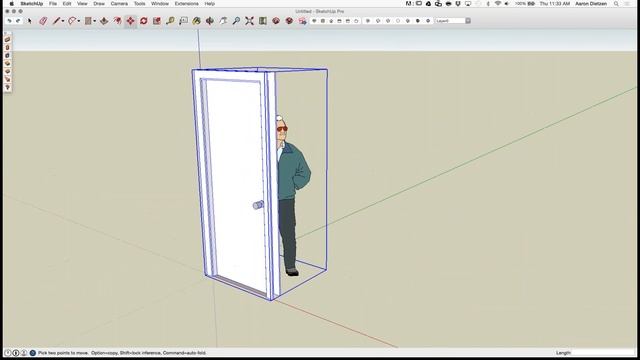
Task: Open the Extension Warehouse
Action: point(289,21)
